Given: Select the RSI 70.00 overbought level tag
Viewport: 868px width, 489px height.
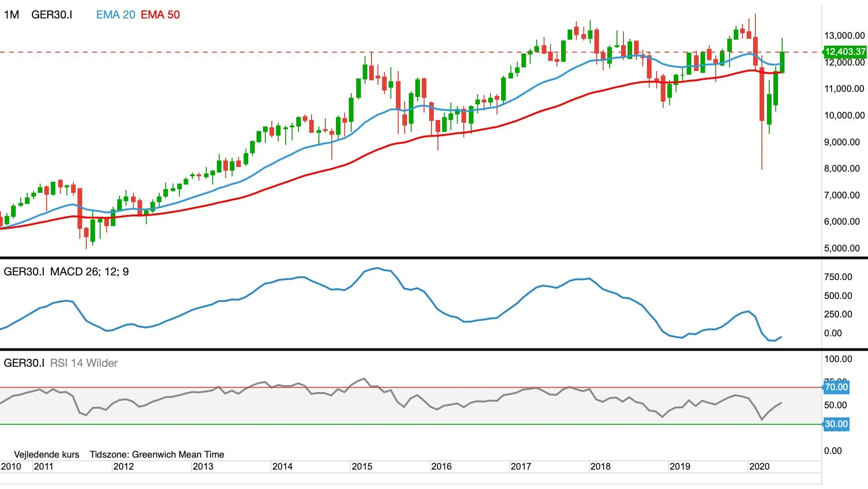Looking at the screenshot, I should click(836, 387).
